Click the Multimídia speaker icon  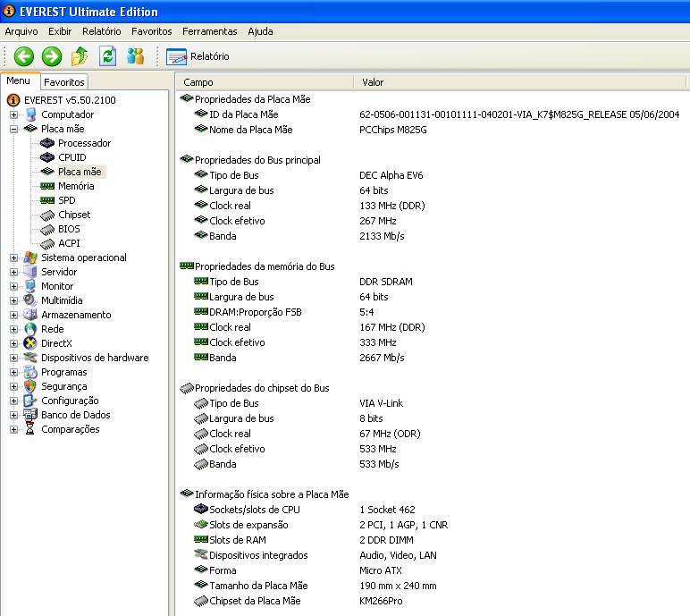pos(30,300)
